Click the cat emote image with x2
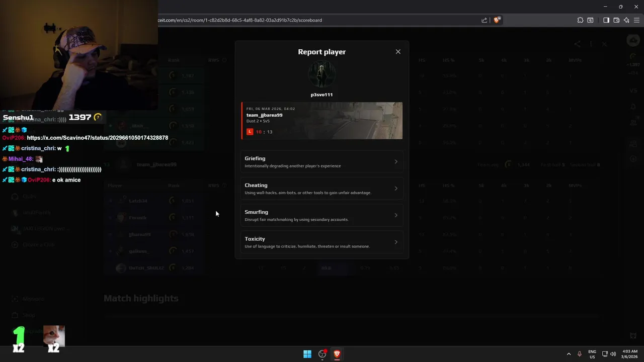644x362 pixels. point(54,338)
